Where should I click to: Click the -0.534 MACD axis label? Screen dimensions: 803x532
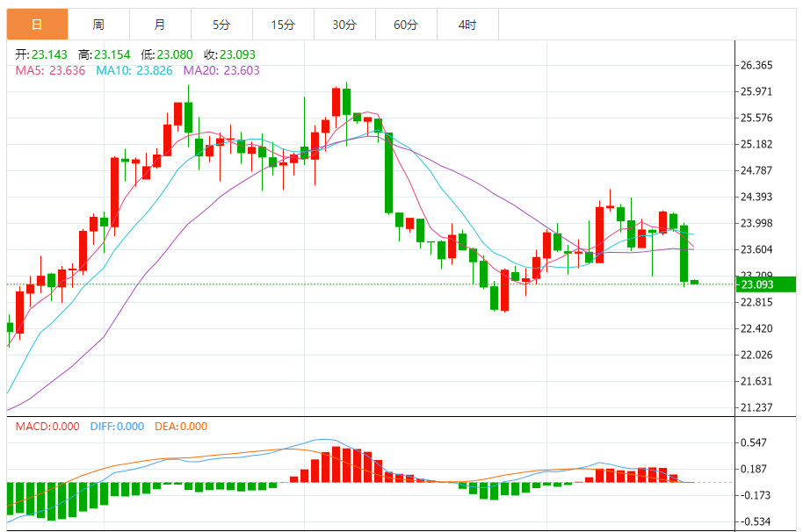754,521
